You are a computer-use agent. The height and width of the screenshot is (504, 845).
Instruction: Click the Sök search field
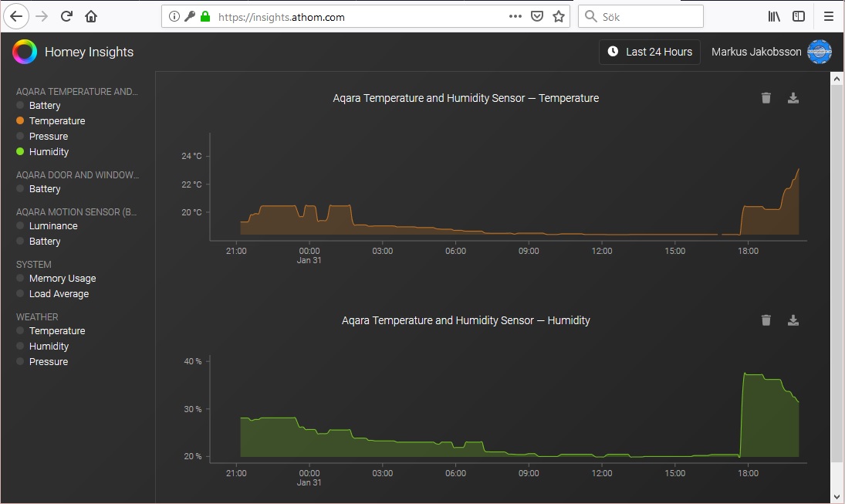click(641, 17)
